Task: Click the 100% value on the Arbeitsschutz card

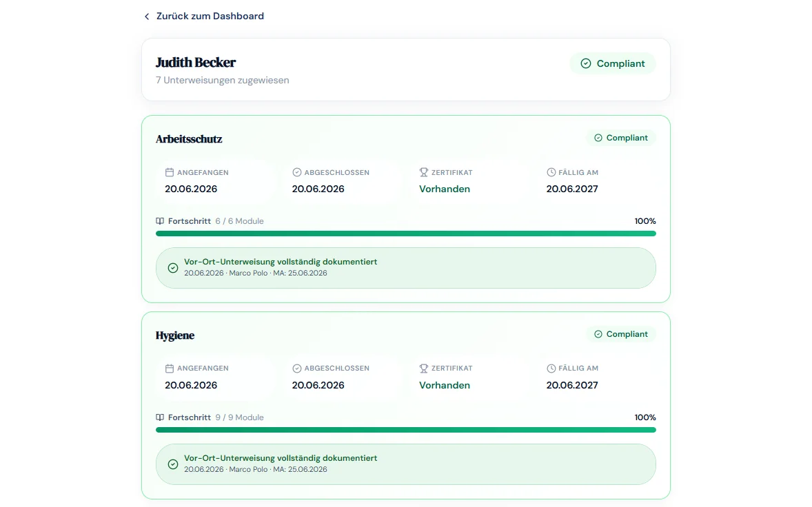Action: click(645, 221)
